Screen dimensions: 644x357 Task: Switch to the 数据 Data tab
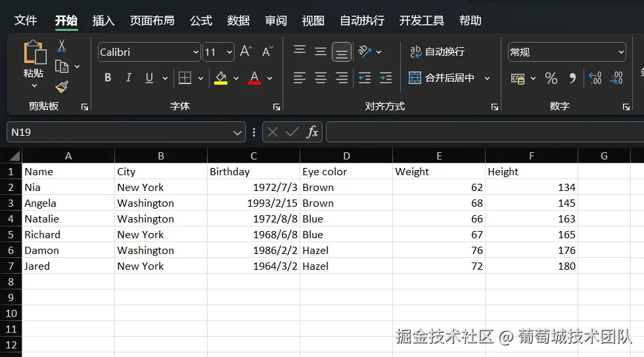238,20
